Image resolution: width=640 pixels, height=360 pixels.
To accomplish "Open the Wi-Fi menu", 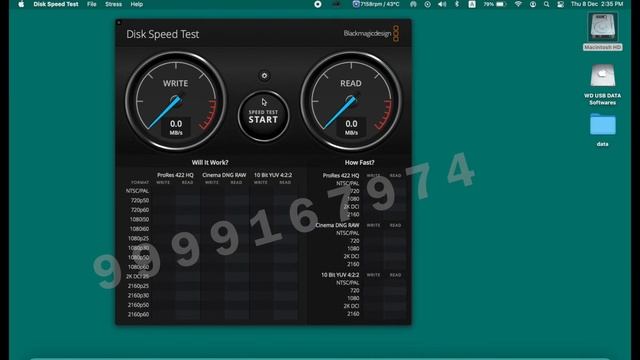I will pyautogui.click(x=518, y=4).
